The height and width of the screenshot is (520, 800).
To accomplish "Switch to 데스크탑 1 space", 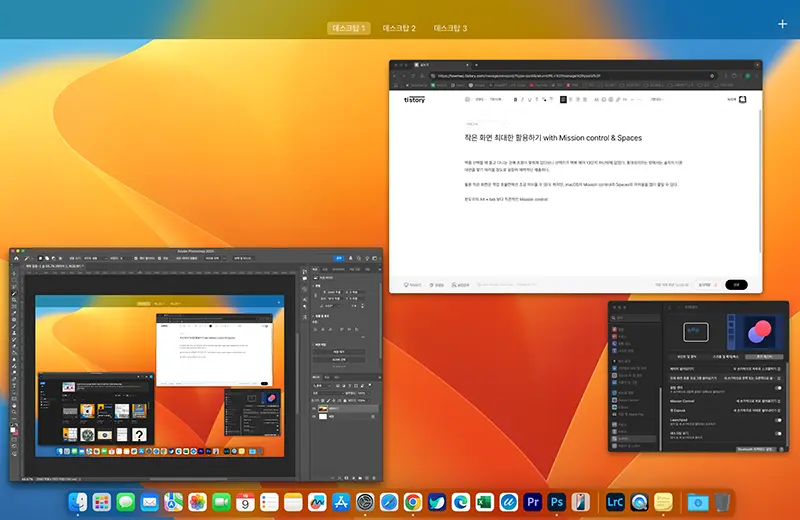I will pos(348,28).
